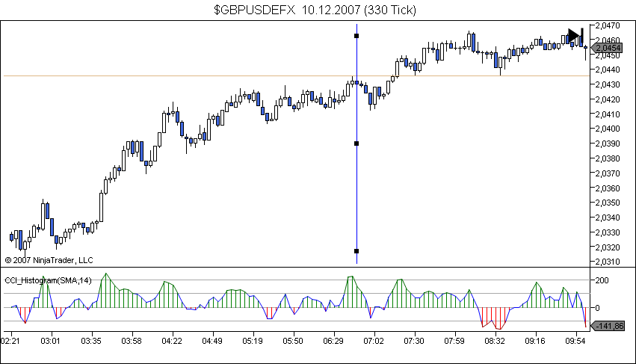Click the 07:30 time axis label
The height and width of the screenshot is (364, 636).
(x=414, y=341)
